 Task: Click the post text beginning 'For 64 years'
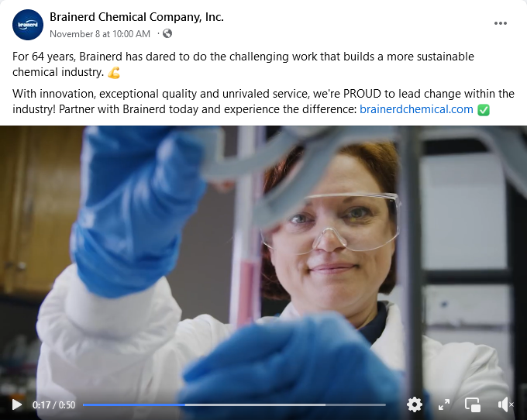243,64
